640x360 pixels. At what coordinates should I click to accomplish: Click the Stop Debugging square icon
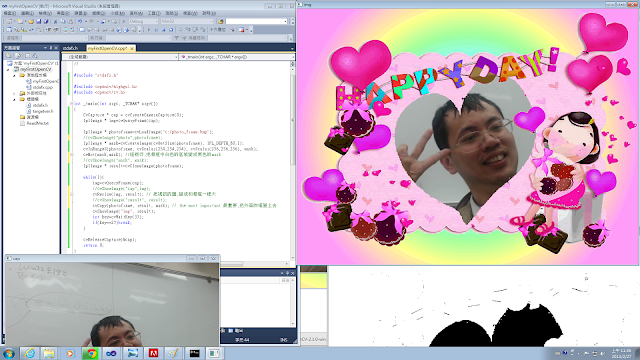coord(163,29)
